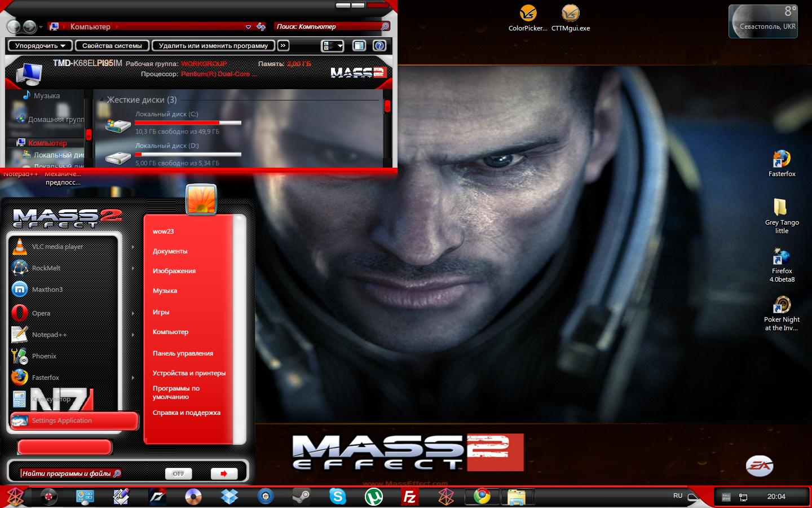Screen dimensions: 812x508
Task: Click the Explorer back navigation button
Action: coord(14,27)
